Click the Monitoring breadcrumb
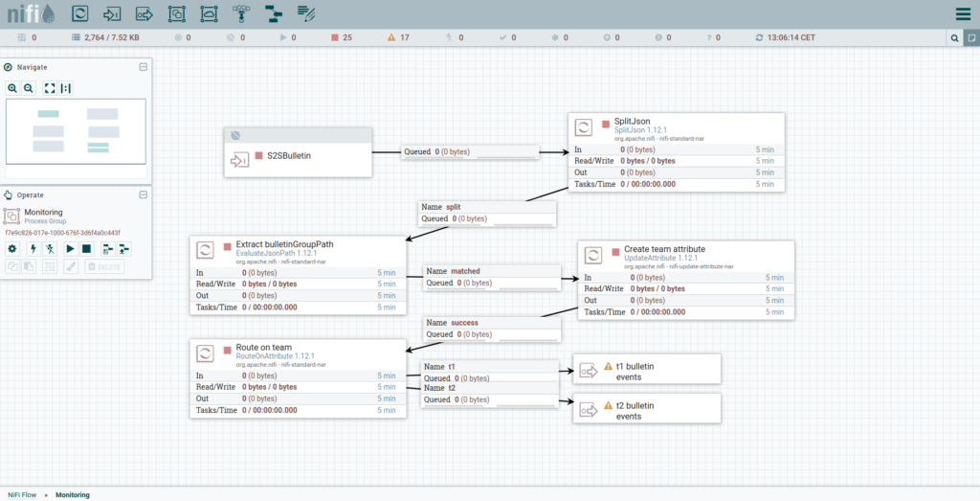 (73, 494)
